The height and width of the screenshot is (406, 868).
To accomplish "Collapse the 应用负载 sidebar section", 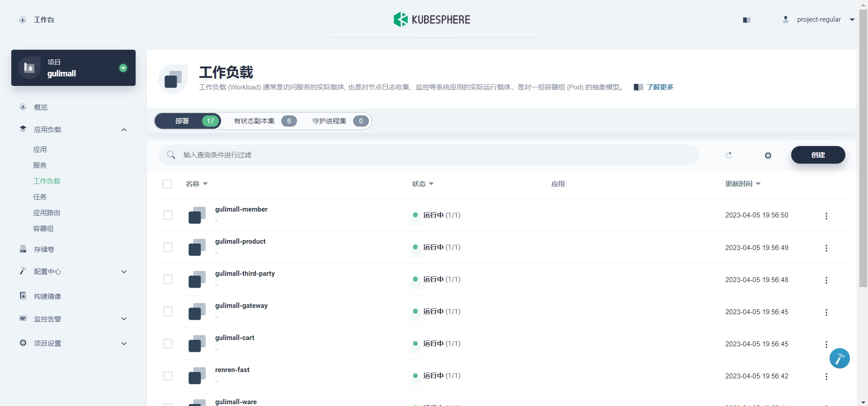I will 124,130.
